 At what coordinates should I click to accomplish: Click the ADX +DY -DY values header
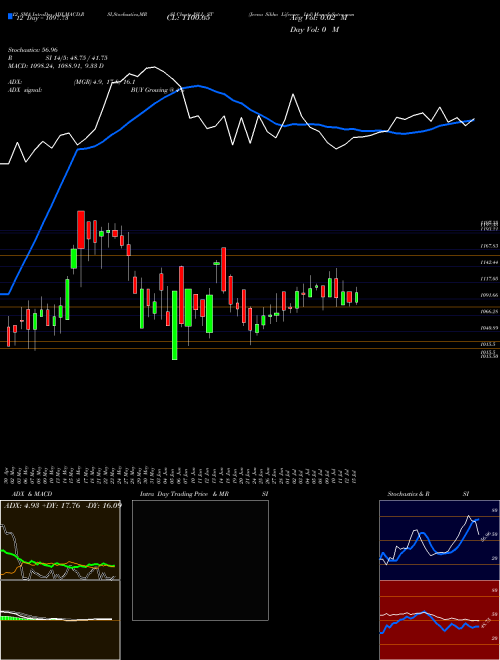63,506
